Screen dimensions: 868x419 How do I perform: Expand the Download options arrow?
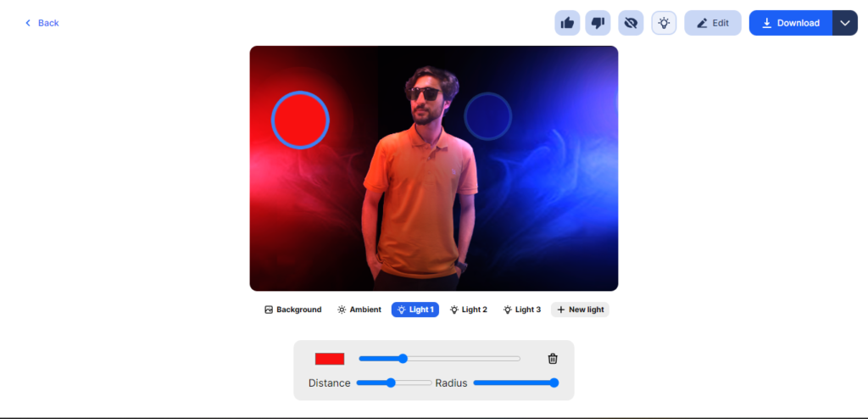pyautogui.click(x=845, y=23)
